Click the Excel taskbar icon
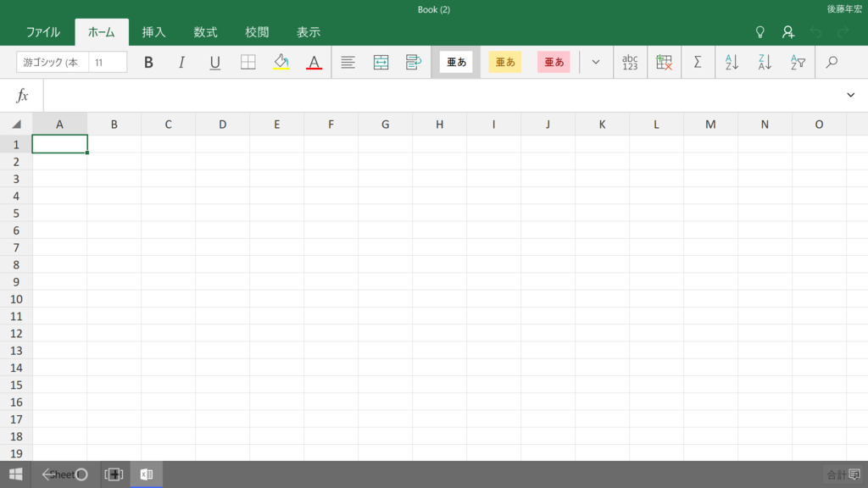Viewport: 868px width, 488px height. 146,474
